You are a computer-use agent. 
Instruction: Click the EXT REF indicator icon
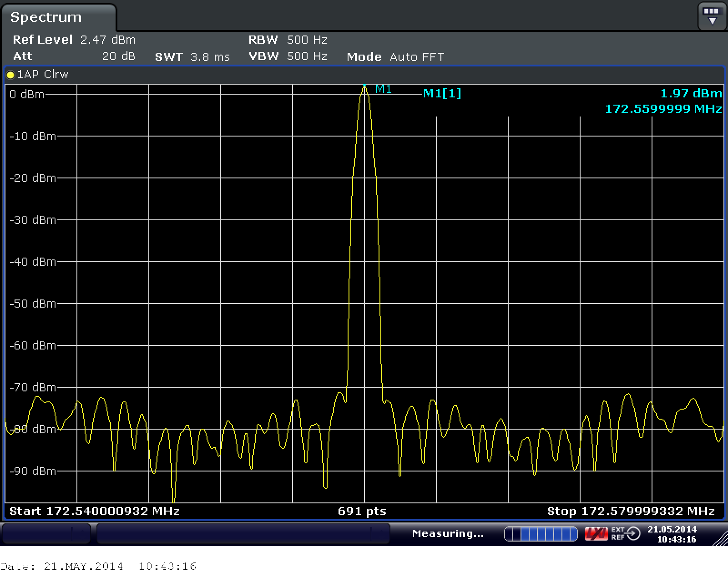tap(625, 533)
